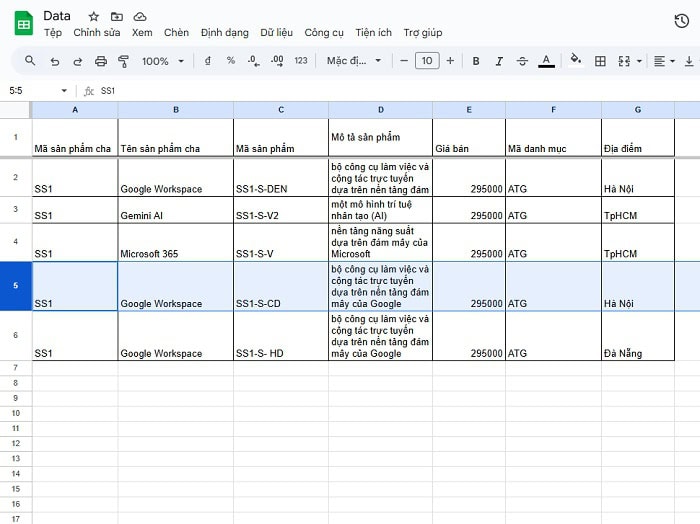
Task: Open the search menus magnifier
Action: pos(30,61)
